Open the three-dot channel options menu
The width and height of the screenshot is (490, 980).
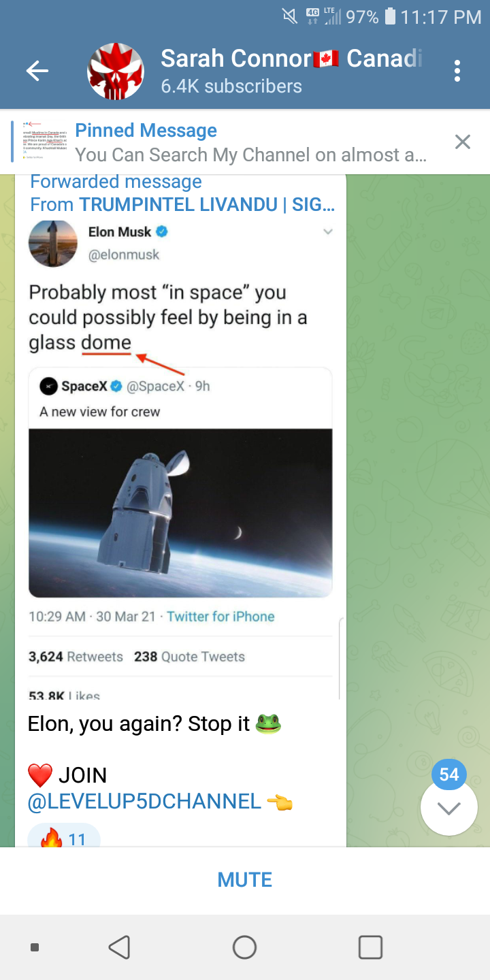tap(457, 71)
